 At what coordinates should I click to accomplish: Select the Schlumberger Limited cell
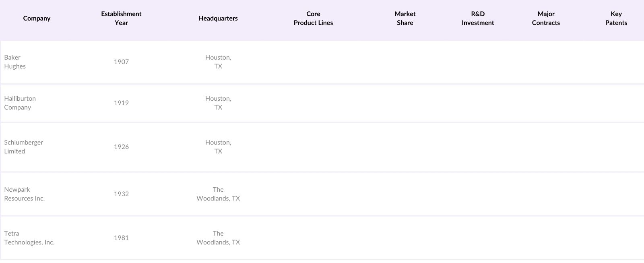pos(23,147)
